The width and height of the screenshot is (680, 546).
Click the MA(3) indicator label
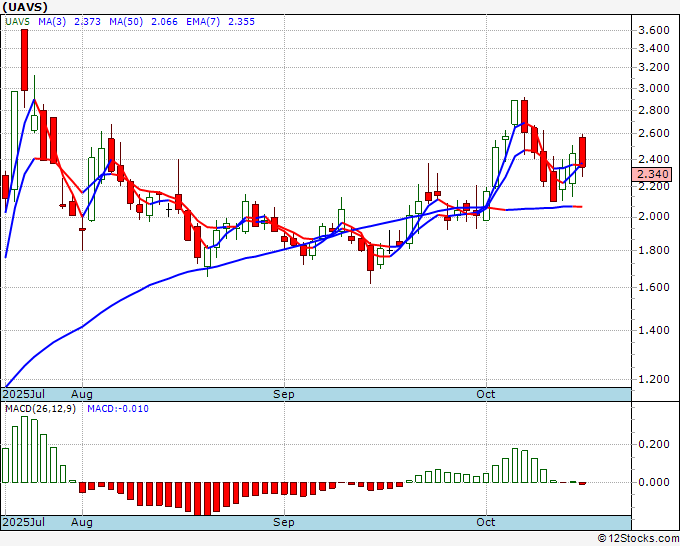(52, 22)
